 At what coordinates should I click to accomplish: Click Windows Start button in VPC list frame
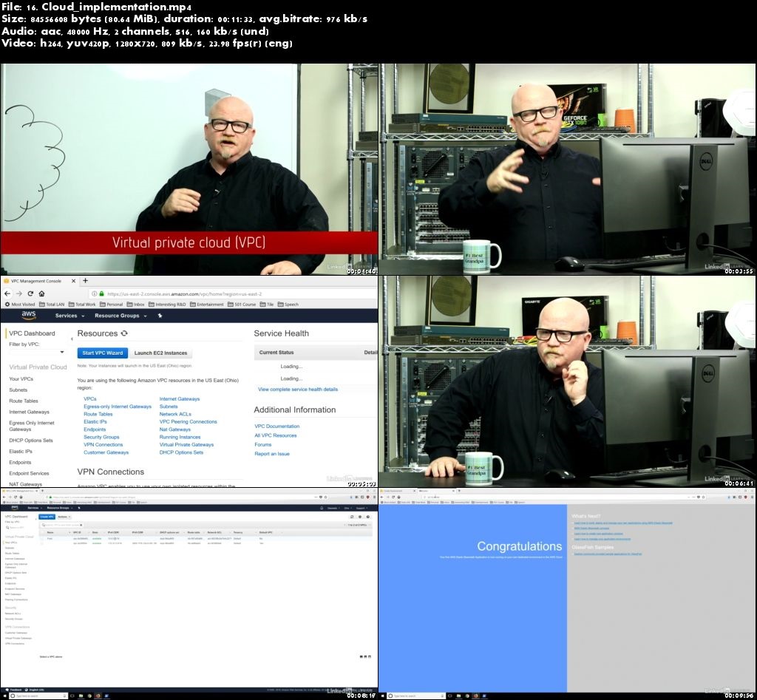pos(5,696)
